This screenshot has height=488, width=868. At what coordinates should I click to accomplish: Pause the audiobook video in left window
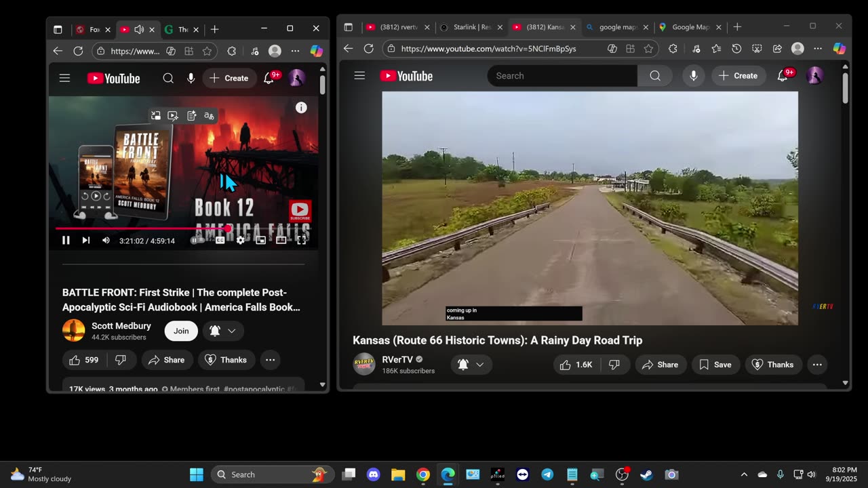[66, 240]
